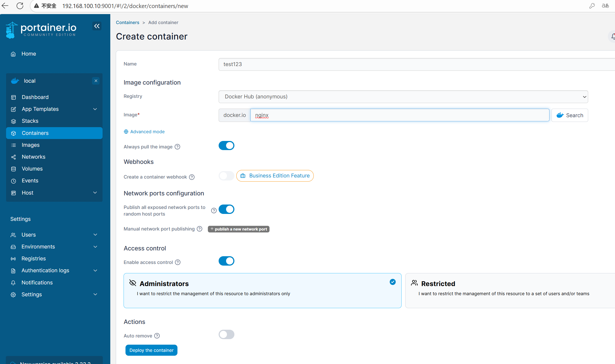Expand App Templates submenu
The image size is (615, 364).
[95, 109]
